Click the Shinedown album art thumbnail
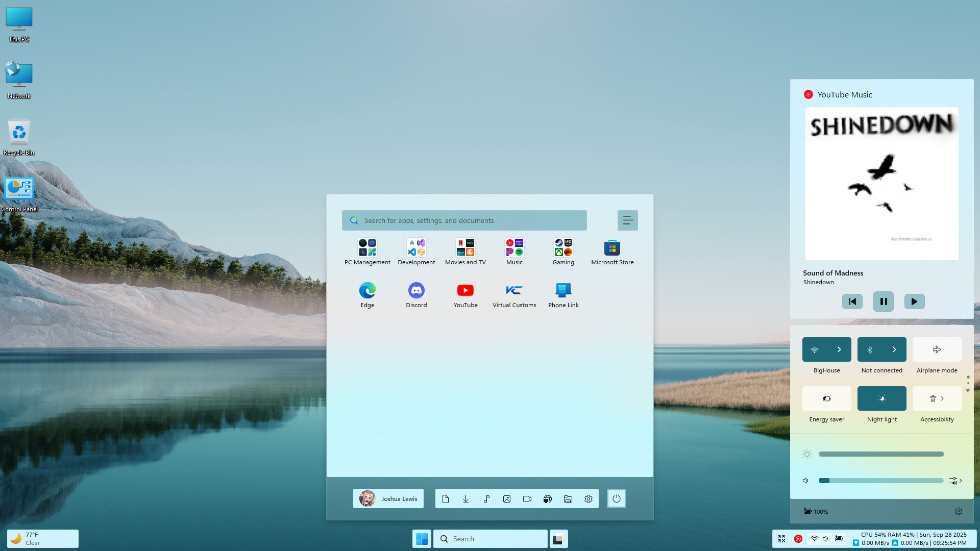 [882, 184]
